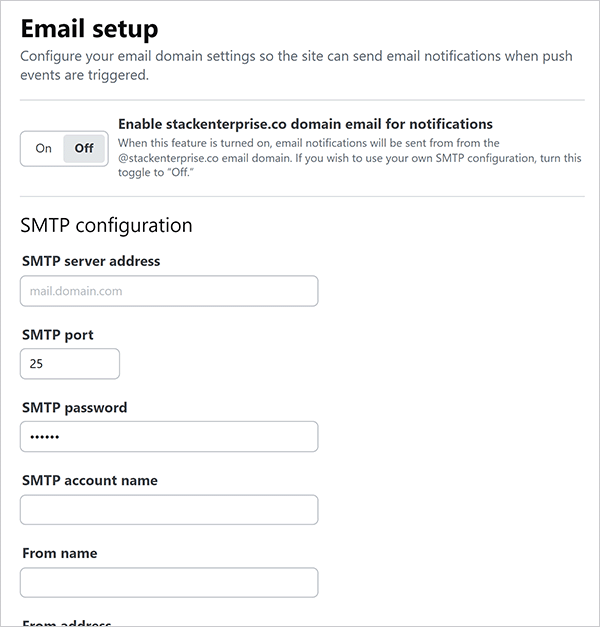Click the "SMTP account name" label
The height and width of the screenshot is (627, 600).
(90, 481)
